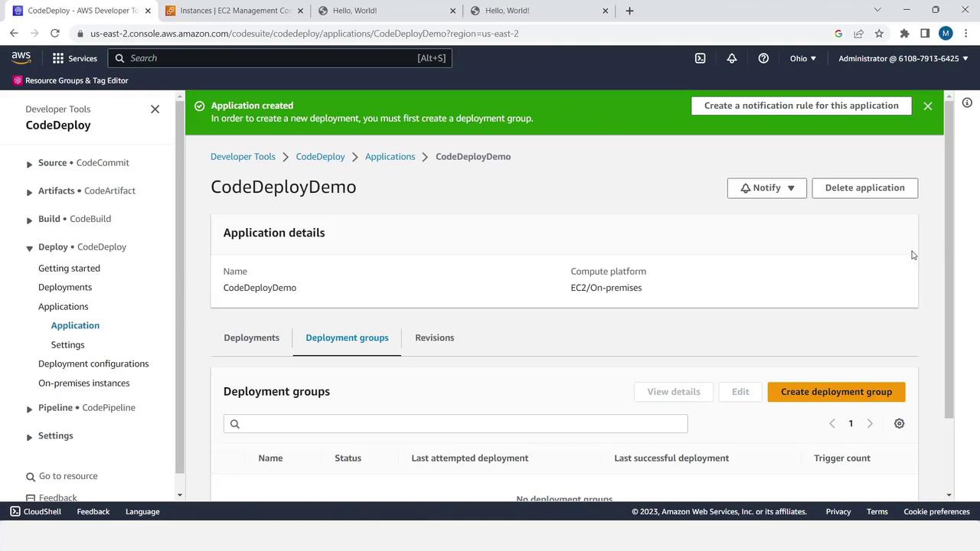Open the AWS help question-mark menu

coord(763,58)
